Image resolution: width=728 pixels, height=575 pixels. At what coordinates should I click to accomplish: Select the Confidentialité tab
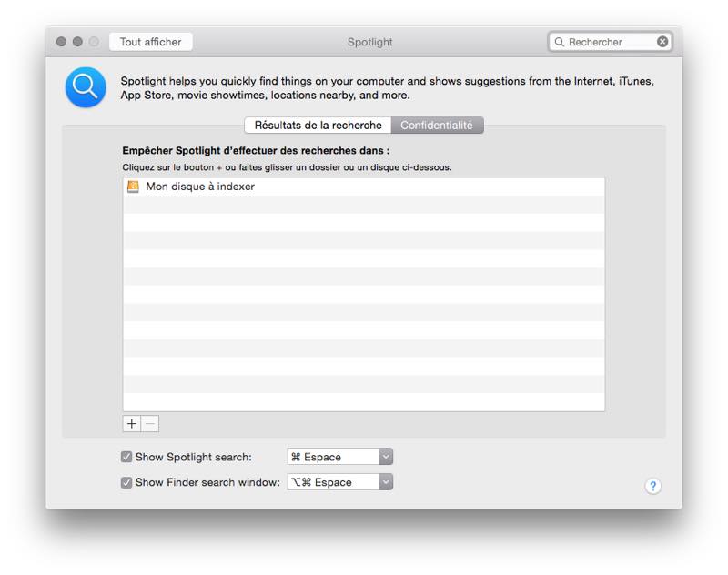[437, 126]
